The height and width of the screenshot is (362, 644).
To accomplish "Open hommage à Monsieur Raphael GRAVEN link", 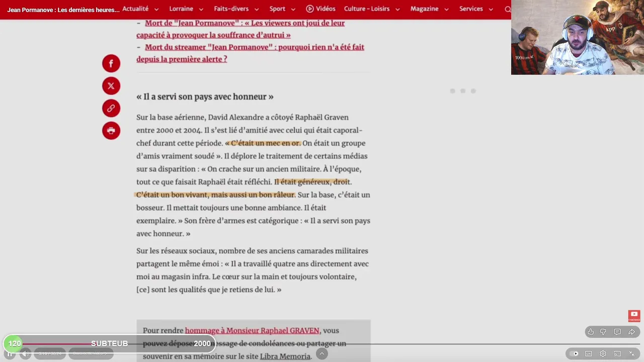I will (x=252, y=330).
